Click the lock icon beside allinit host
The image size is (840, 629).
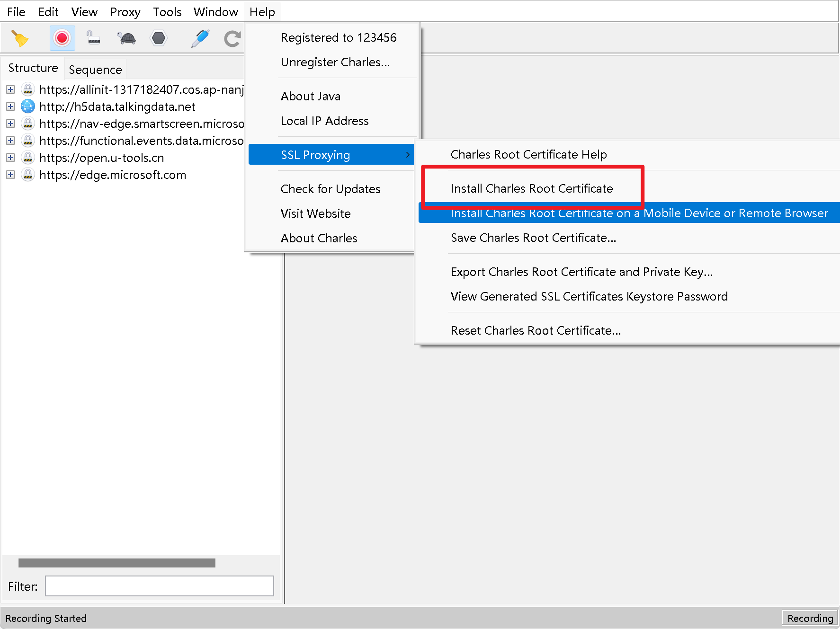(x=28, y=89)
